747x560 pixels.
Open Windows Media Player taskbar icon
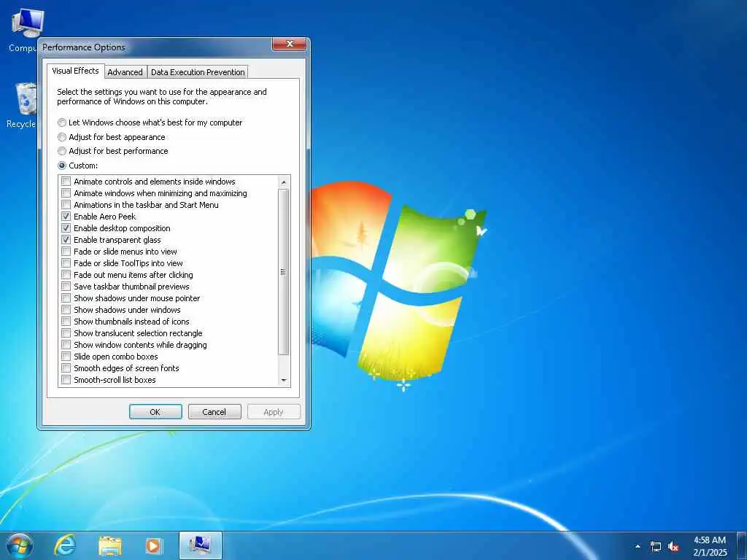click(x=154, y=546)
